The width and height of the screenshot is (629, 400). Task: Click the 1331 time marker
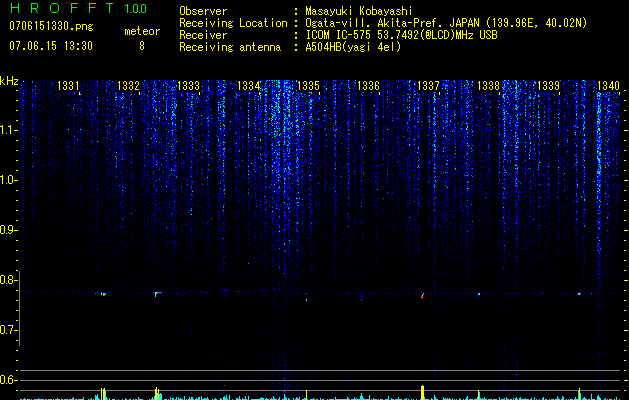[x=68, y=86]
